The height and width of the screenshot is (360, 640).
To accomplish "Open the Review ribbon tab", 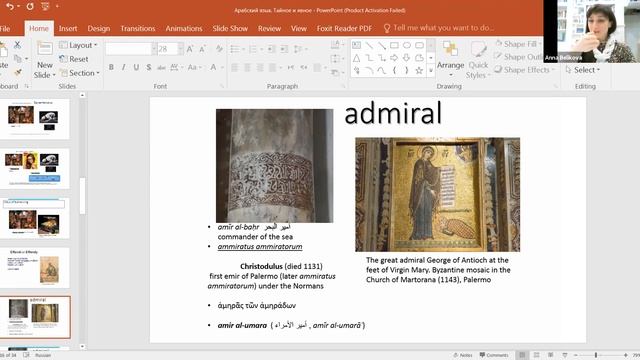I will pyautogui.click(x=269, y=28).
